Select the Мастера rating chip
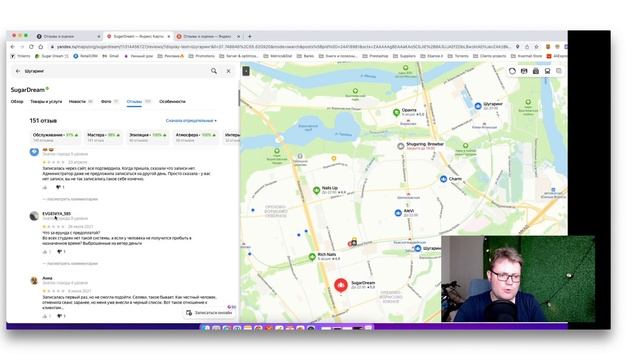 (x=104, y=137)
